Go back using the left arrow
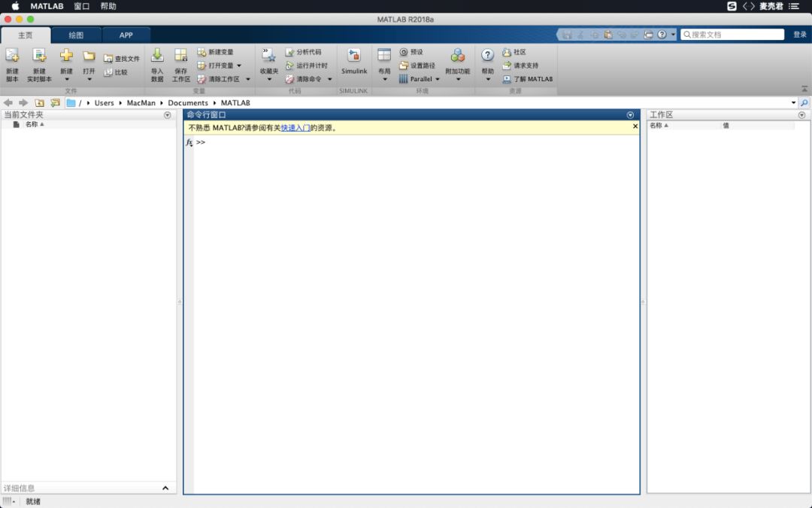The image size is (812, 508). pos(8,102)
